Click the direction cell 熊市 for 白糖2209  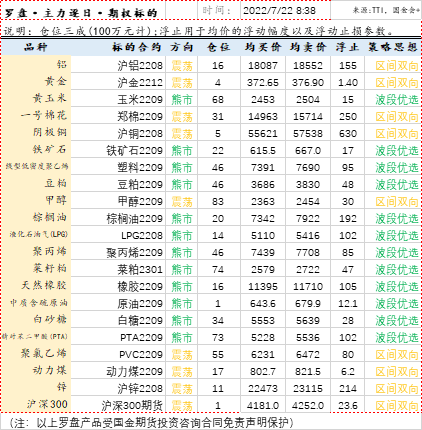(182, 321)
